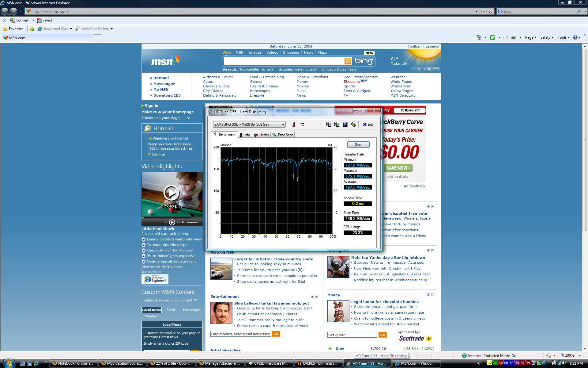Click the red thermometer temperature icon
The width and height of the screenshot is (588, 368).
[x=293, y=124]
